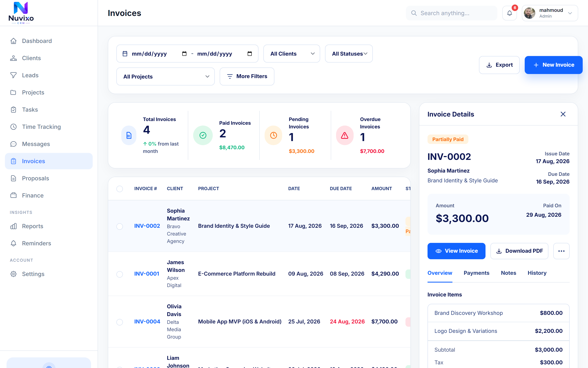Click the Download PDF button
The height and width of the screenshot is (368, 588).
(x=519, y=251)
